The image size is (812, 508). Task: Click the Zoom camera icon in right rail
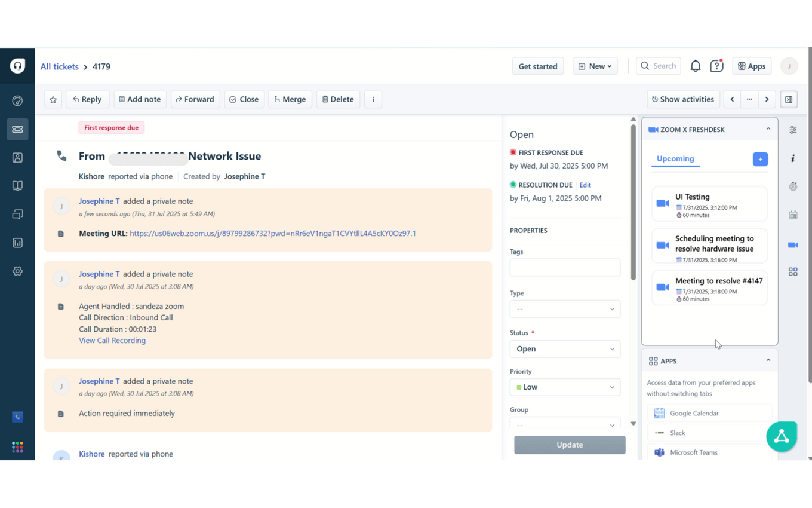pyautogui.click(x=793, y=245)
